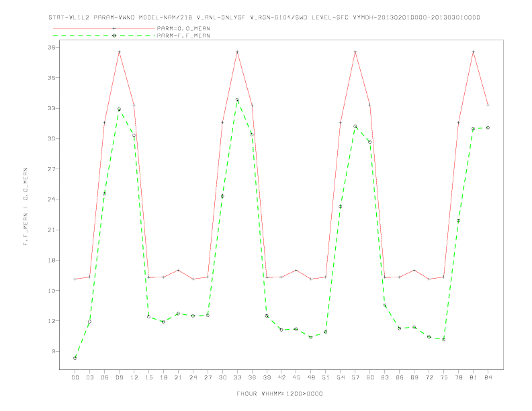Screen dimensions: 532x411
Task: Click x-axis tick label 75
Action: click(x=444, y=377)
